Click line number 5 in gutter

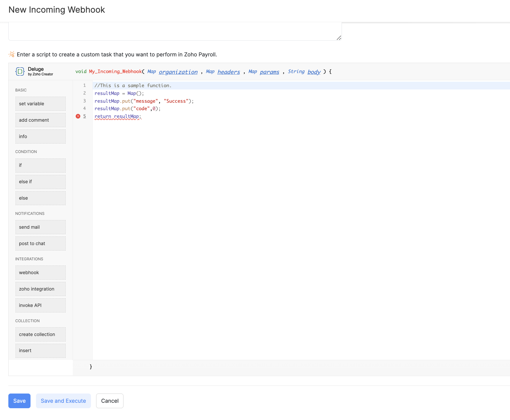coord(84,116)
